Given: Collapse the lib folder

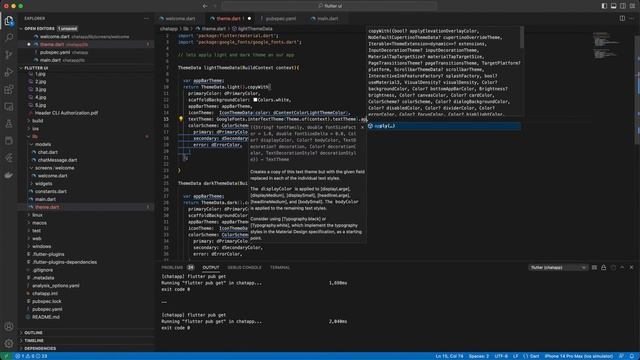Looking at the screenshot, I should 35,136.
